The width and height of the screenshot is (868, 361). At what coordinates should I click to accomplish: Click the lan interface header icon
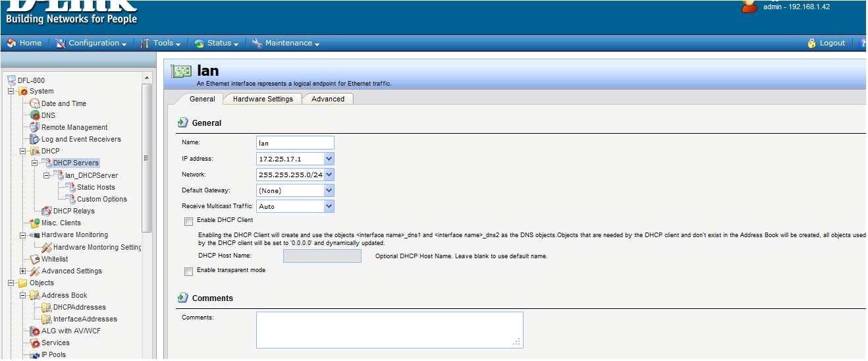pos(181,71)
